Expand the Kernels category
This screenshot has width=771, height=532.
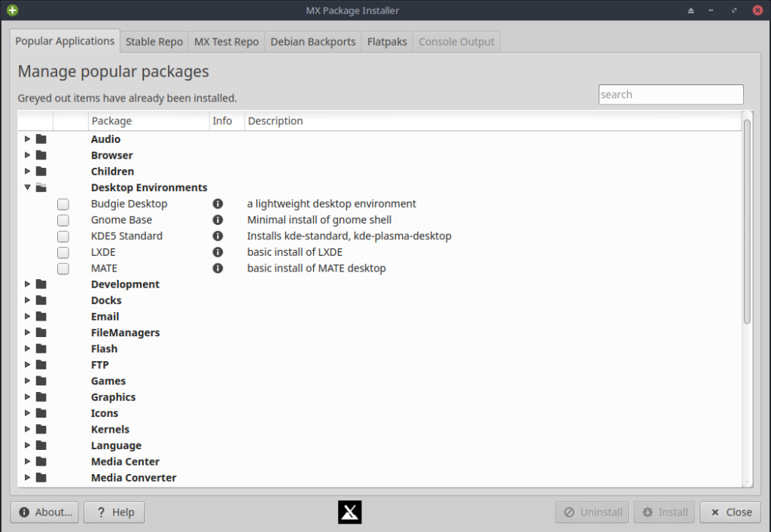[x=28, y=429]
